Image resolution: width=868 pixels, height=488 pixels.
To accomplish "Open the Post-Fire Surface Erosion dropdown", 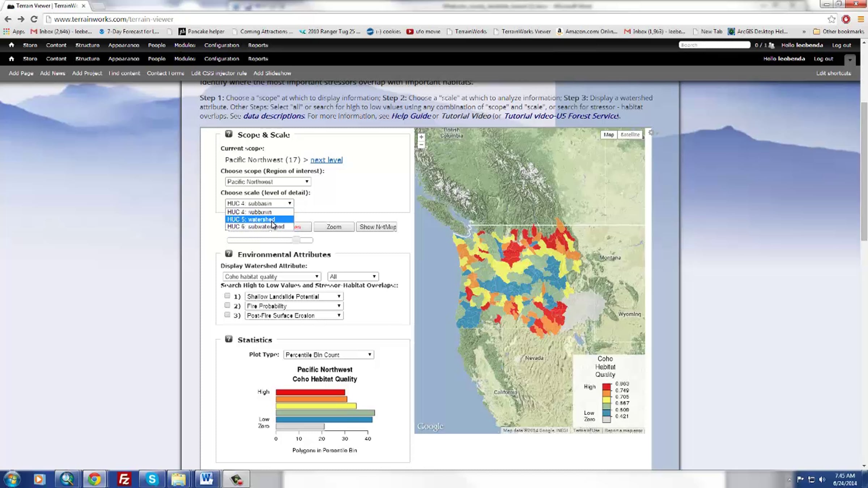I will 294,315.
